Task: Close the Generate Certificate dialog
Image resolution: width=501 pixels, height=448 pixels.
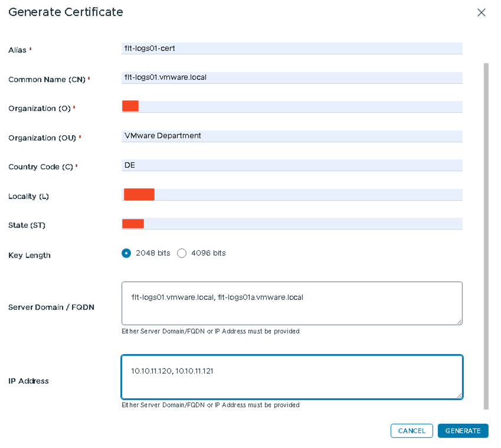Action: click(481, 12)
